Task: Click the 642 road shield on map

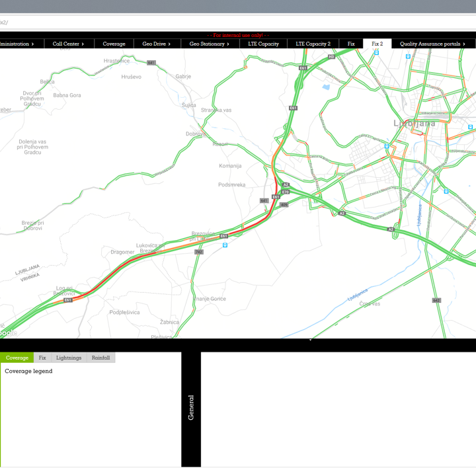Action: 436,300
